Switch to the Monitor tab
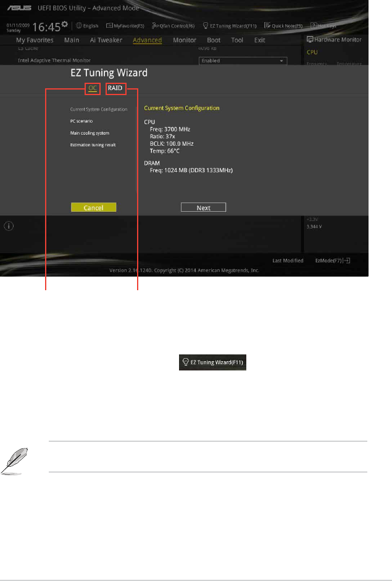 click(185, 40)
